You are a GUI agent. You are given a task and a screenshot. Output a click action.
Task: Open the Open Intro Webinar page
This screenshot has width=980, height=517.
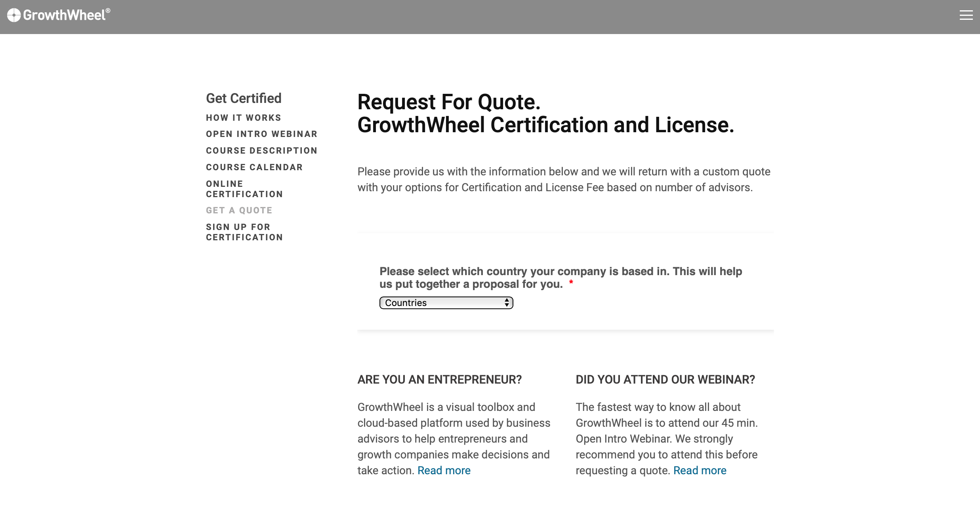click(x=261, y=134)
